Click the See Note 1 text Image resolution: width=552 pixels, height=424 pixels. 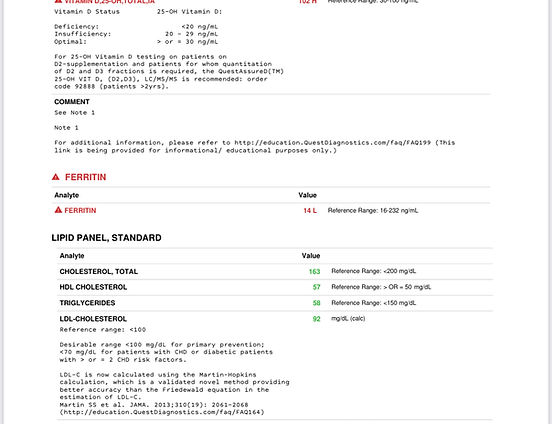[75, 113]
